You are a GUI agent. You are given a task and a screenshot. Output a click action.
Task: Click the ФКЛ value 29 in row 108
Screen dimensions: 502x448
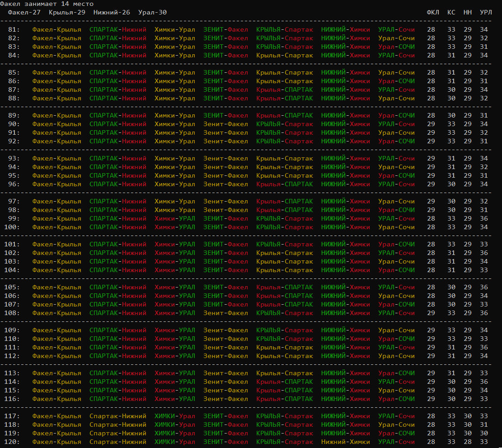click(x=431, y=313)
